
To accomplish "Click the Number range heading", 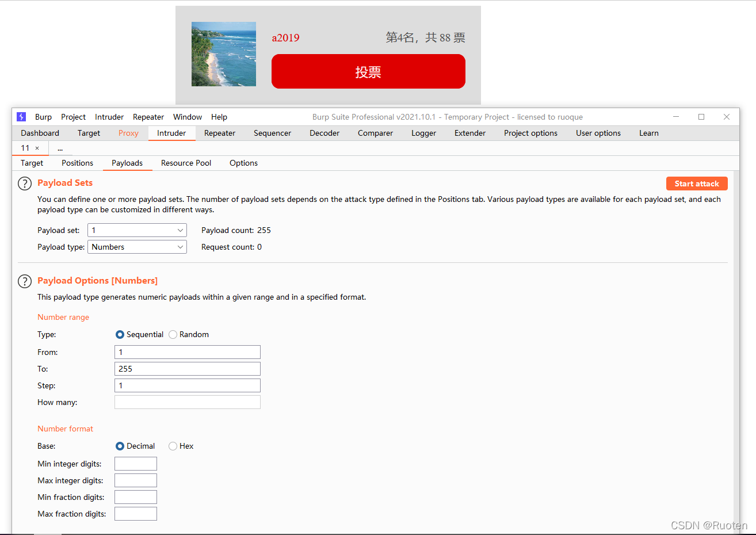I will [x=63, y=317].
